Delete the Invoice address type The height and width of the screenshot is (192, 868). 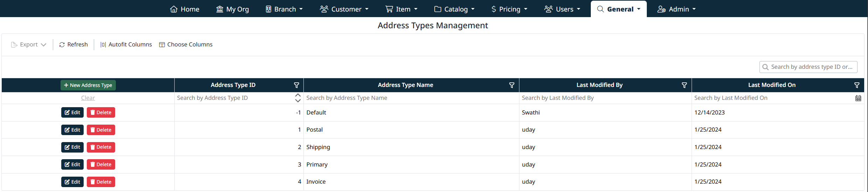click(x=101, y=182)
